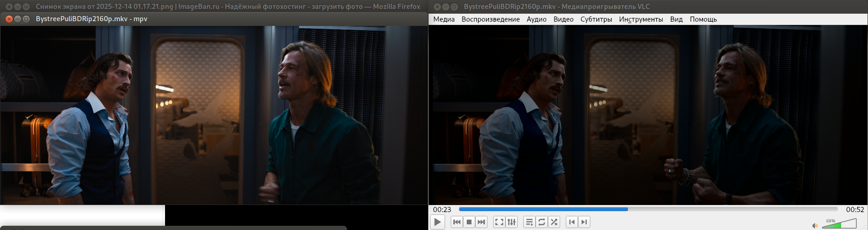Close the mpv window
This screenshot has width=868, height=230.
(x=9, y=19)
